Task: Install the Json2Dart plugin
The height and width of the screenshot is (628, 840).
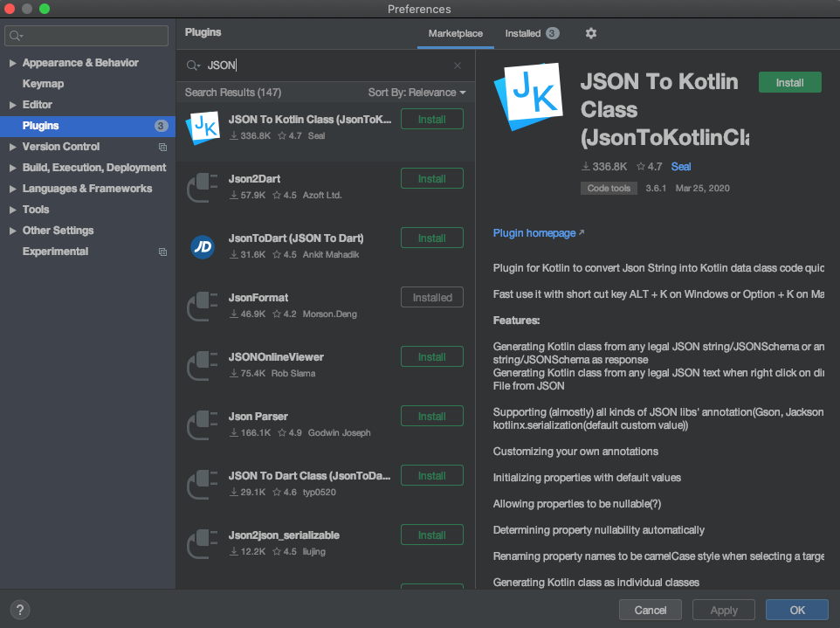Action: click(431, 179)
